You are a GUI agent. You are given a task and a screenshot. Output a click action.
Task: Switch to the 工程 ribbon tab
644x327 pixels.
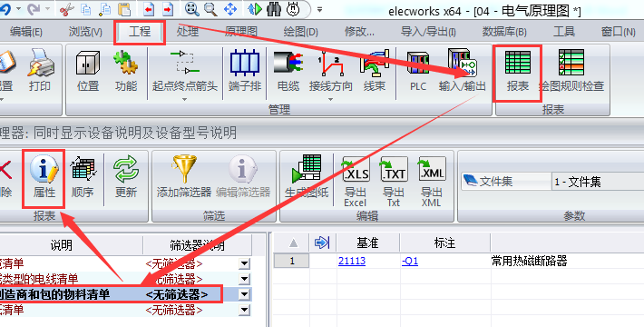[140, 32]
